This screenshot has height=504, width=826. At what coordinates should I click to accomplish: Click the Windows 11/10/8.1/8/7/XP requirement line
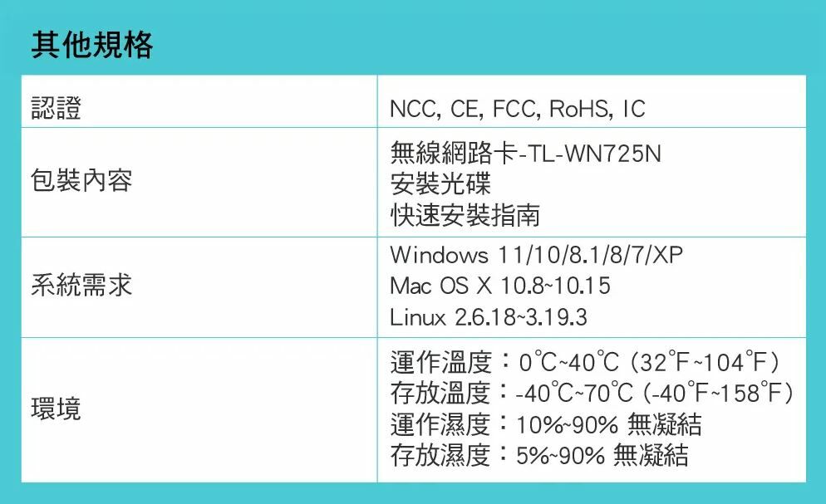click(x=536, y=255)
